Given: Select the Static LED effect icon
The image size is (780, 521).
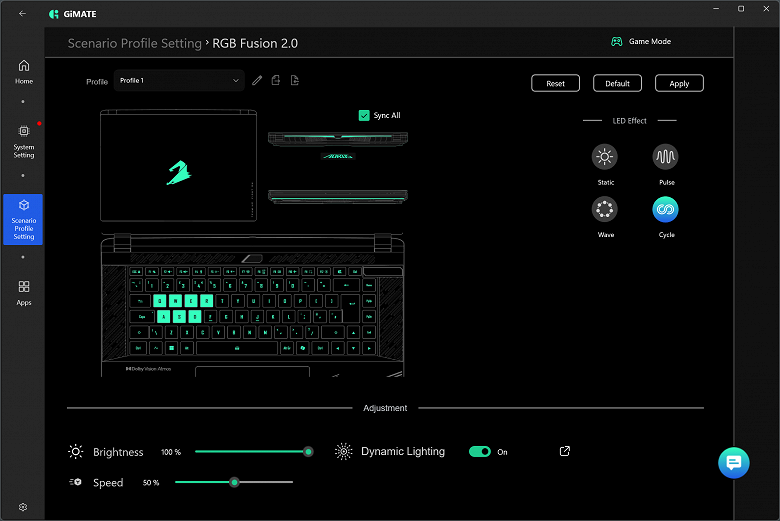Looking at the screenshot, I should (604, 157).
